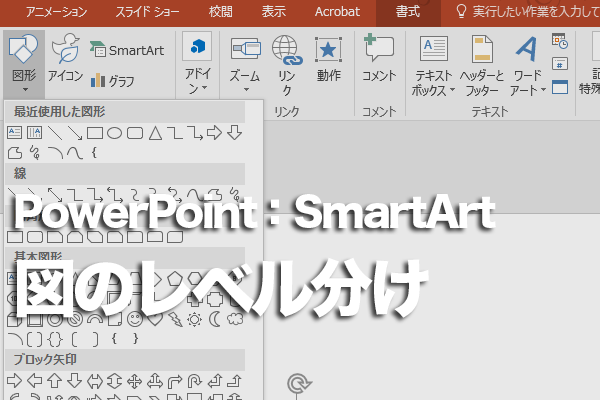The height and width of the screenshot is (400, 600).
Task: Open the Acrobat tab
Action: (337, 12)
